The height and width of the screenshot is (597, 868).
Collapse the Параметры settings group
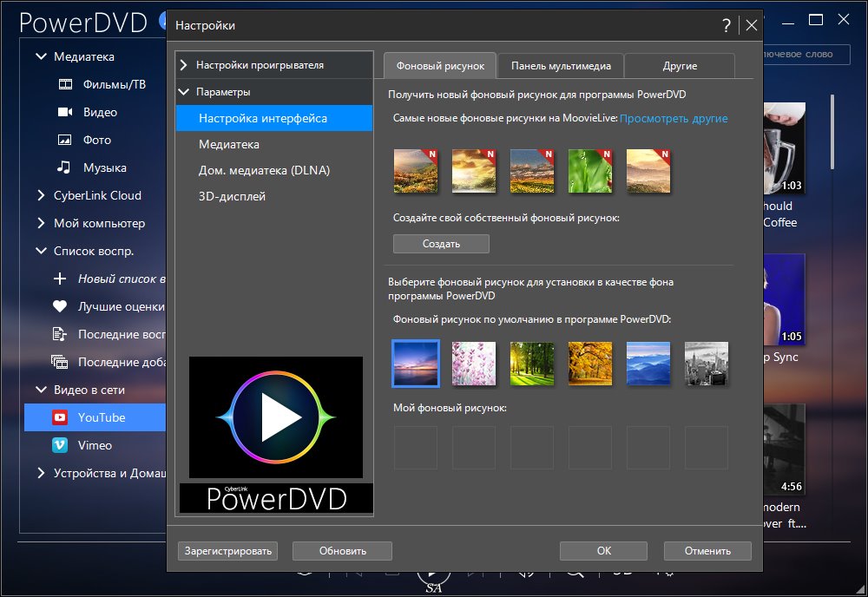184,92
